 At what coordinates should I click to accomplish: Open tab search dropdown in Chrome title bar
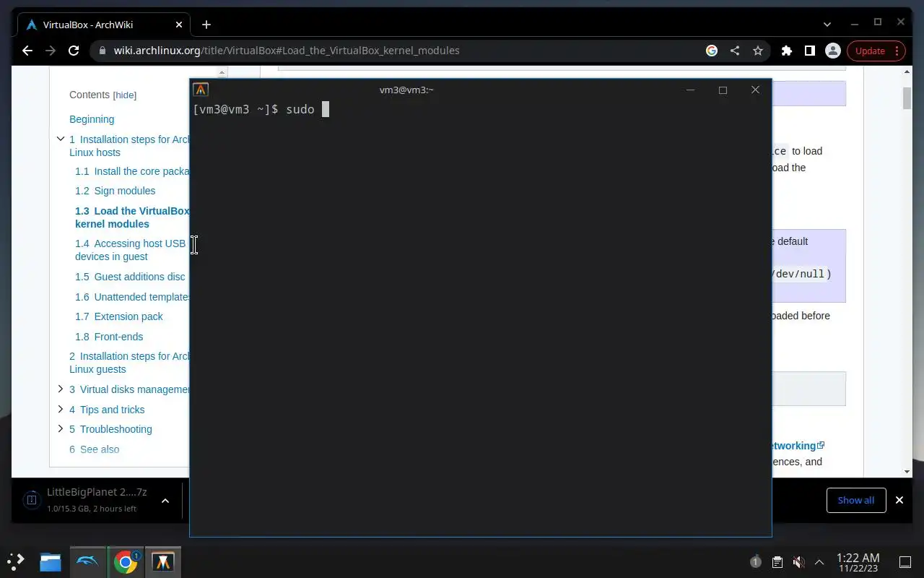click(827, 24)
